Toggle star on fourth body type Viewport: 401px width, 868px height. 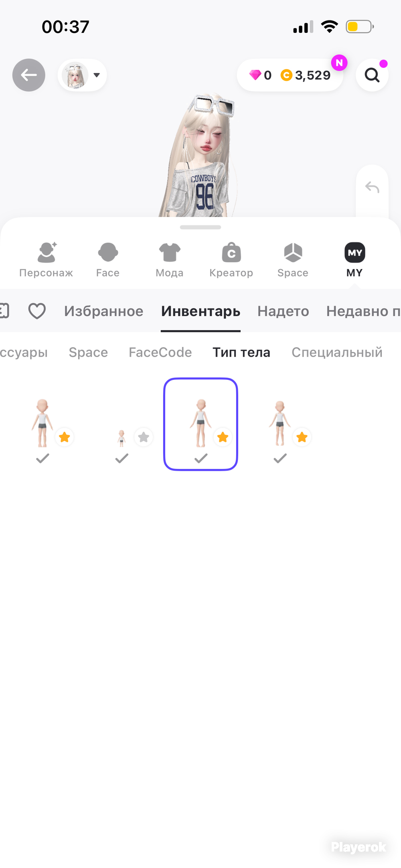[302, 437]
